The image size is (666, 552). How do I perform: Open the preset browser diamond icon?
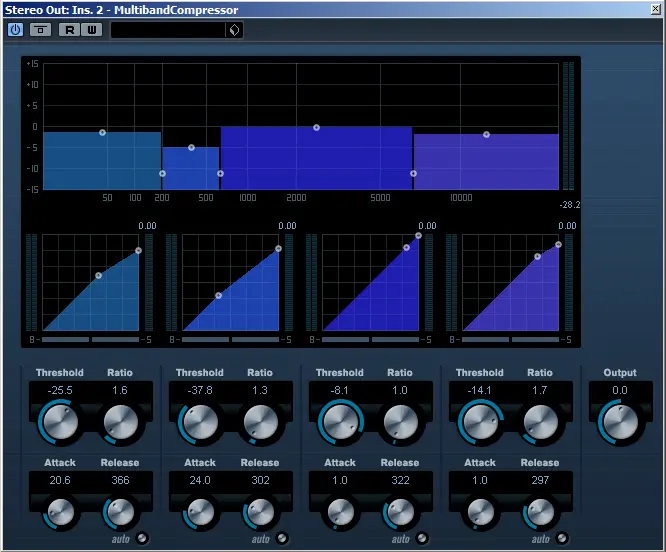235,30
